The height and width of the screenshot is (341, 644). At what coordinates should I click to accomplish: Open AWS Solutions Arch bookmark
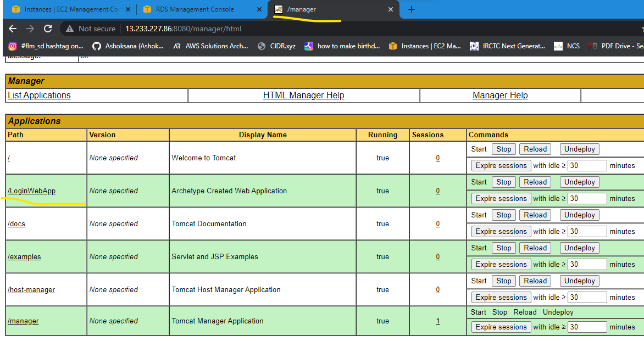point(210,46)
